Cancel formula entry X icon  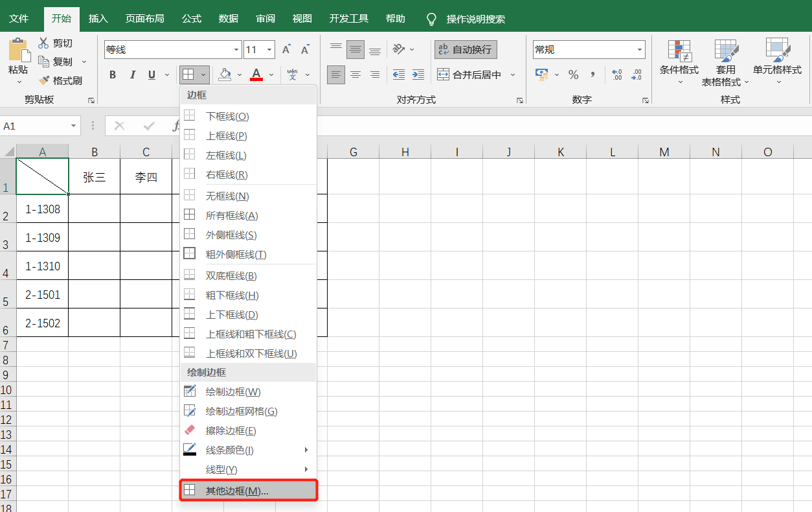pyautogui.click(x=119, y=126)
